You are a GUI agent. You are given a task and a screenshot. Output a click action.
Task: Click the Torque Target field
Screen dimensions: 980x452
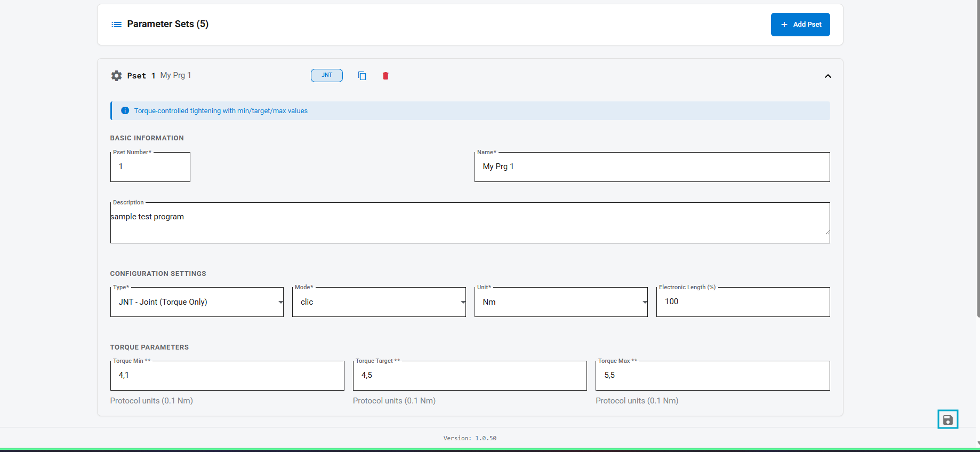(470, 376)
